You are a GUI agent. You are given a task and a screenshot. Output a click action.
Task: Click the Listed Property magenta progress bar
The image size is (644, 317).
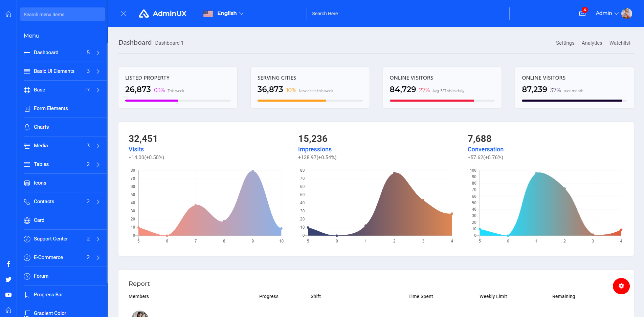151,101
